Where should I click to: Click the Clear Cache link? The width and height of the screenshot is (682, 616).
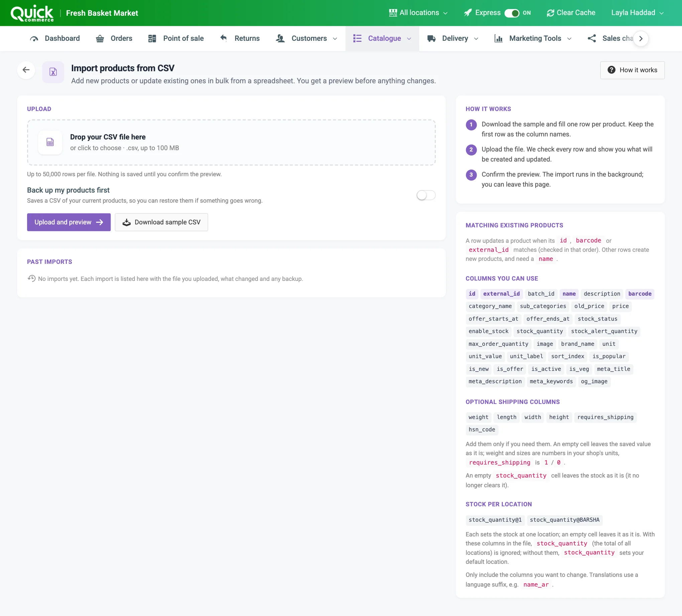pyautogui.click(x=571, y=13)
